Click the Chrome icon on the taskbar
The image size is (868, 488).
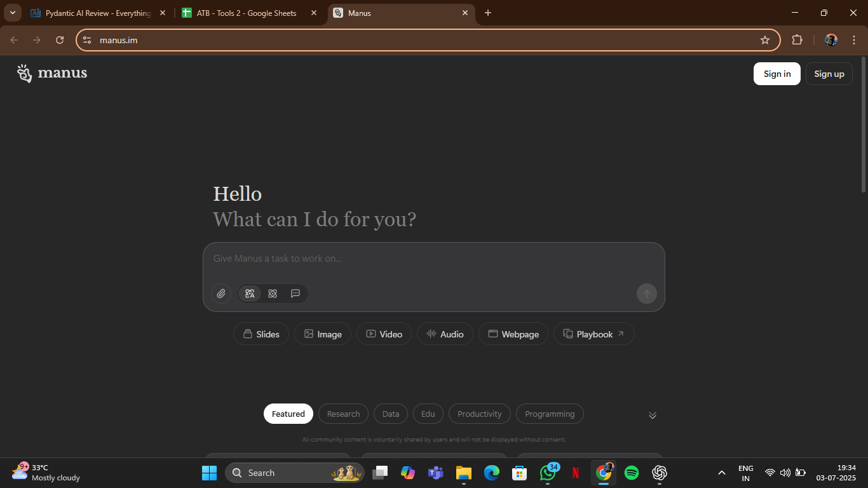[x=604, y=473]
